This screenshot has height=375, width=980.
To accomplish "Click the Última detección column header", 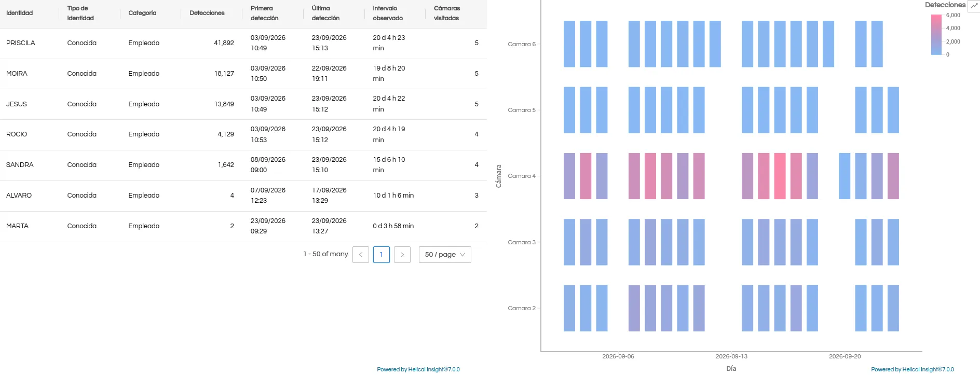I will [x=325, y=13].
